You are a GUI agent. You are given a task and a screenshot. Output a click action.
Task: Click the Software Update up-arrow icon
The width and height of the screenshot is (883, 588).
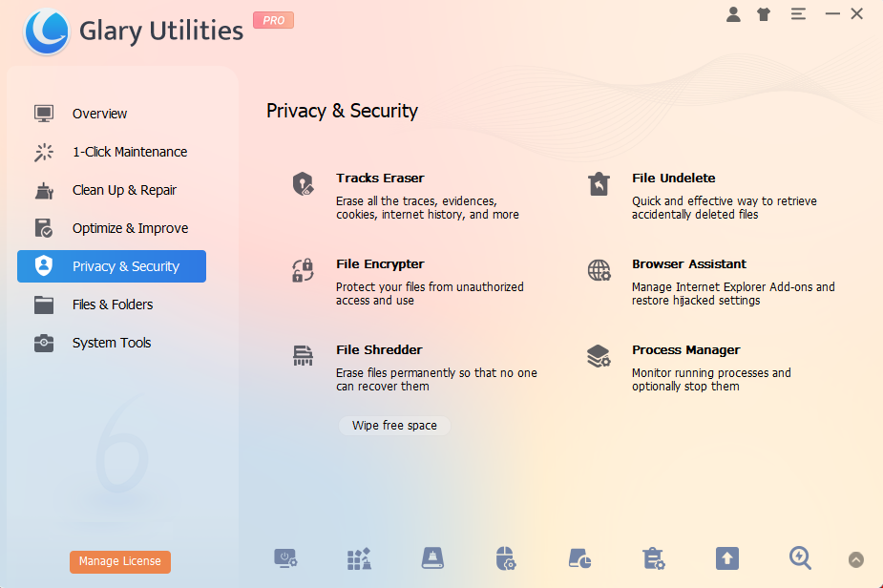(727, 558)
